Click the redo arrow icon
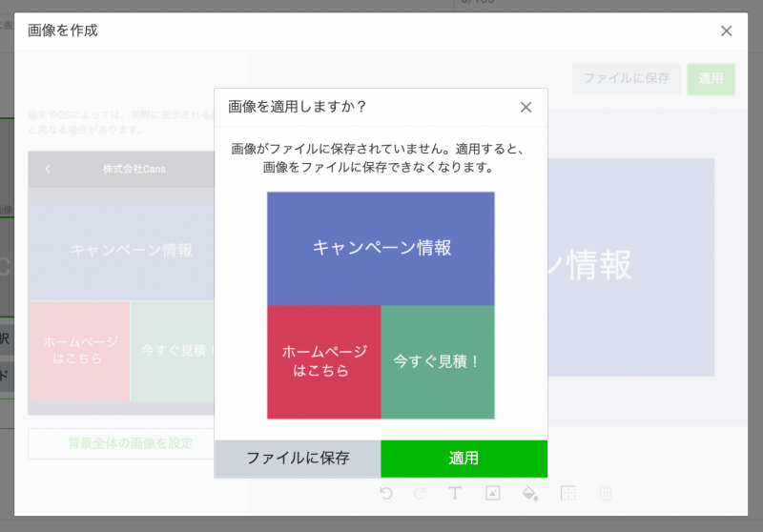The image size is (763, 532). (421, 493)
